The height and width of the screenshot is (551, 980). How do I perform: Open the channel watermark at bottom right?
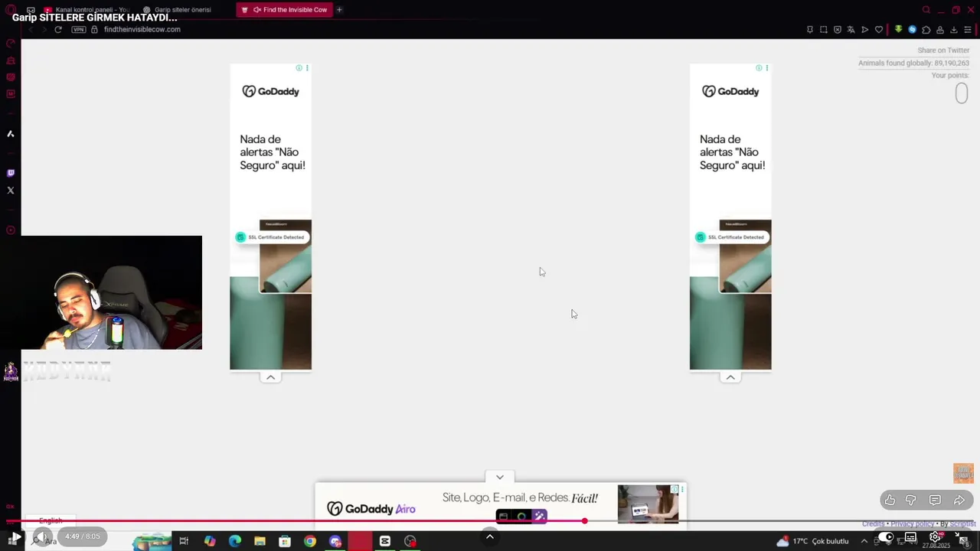963,473
